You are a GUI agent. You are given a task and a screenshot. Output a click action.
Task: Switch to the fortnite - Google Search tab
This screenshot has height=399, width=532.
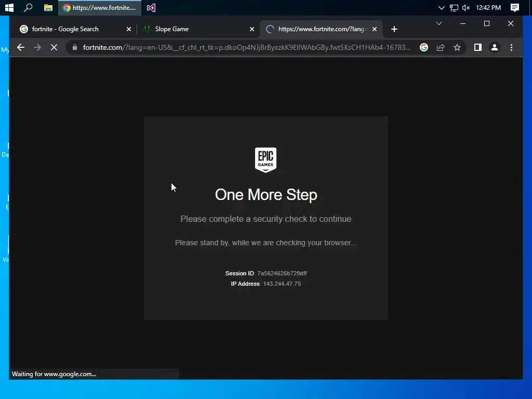tap(70, 29)
